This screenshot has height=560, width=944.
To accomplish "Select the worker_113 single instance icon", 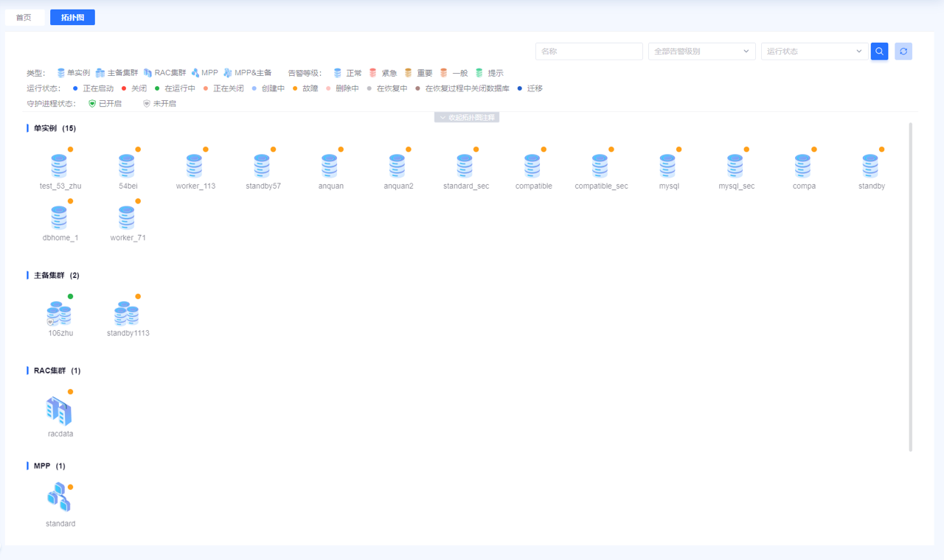I will (195, 166).
